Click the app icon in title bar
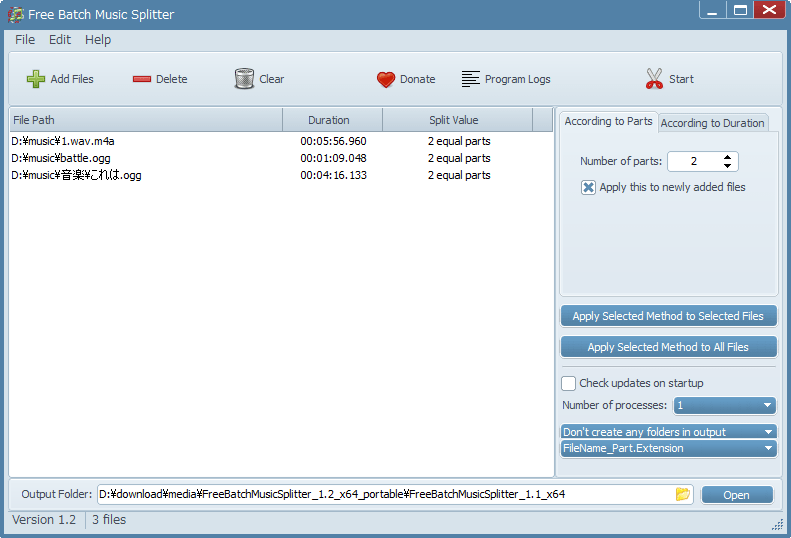 click(x=16, y=15)
